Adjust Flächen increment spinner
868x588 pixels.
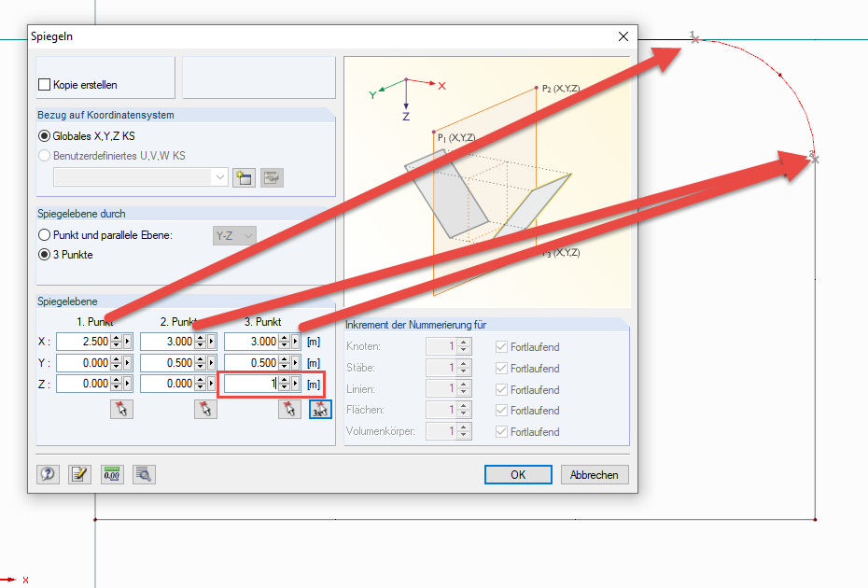(x=464, y=411)
